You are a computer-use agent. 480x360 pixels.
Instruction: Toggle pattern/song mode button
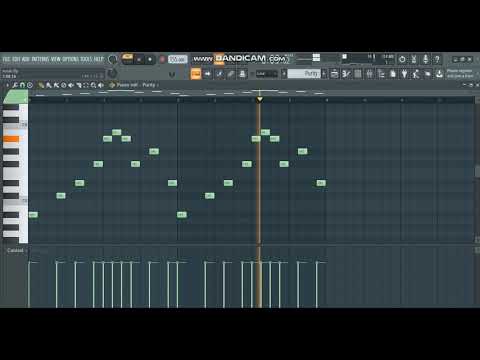(x=127, y=59)
